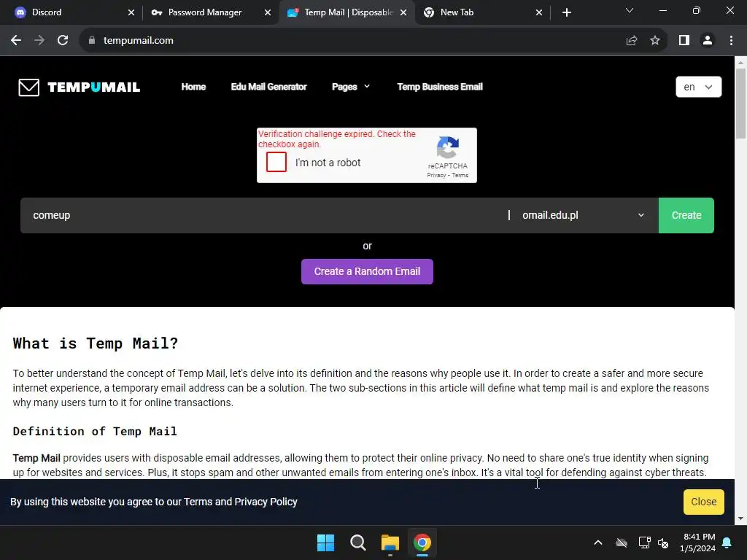
Task: Go back using the browser back arrow
Action: pos(16,41)
